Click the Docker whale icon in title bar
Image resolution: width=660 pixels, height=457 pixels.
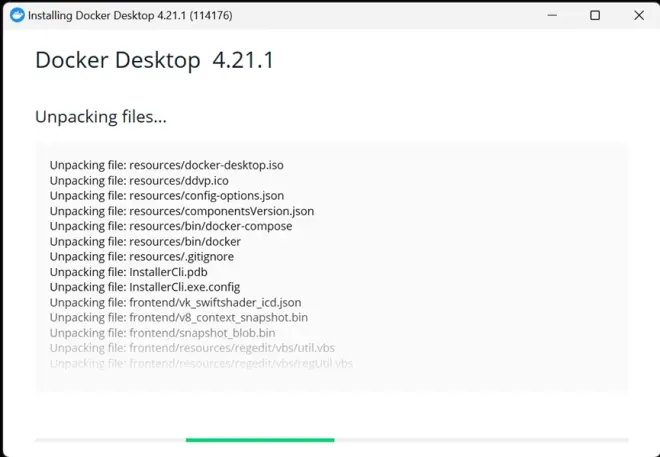click(17, 16)
